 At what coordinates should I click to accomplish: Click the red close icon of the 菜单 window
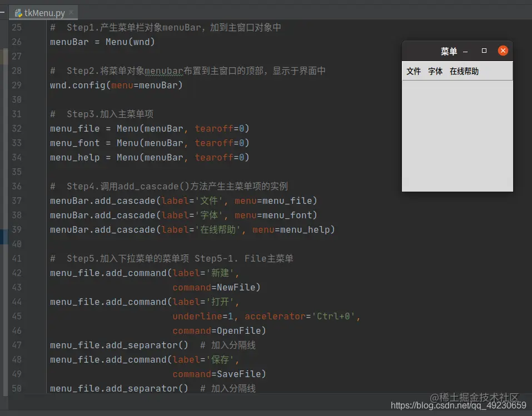pos(503,50)
